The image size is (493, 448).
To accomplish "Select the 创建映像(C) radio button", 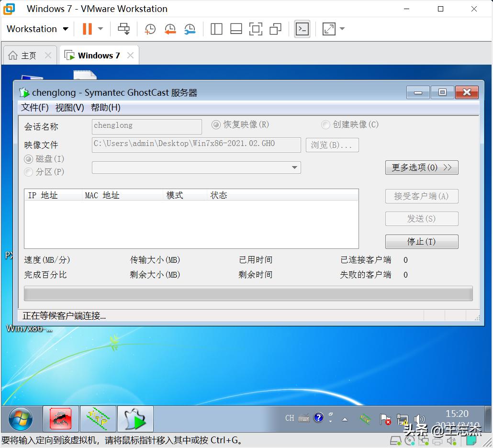I will tap(326, 124).
